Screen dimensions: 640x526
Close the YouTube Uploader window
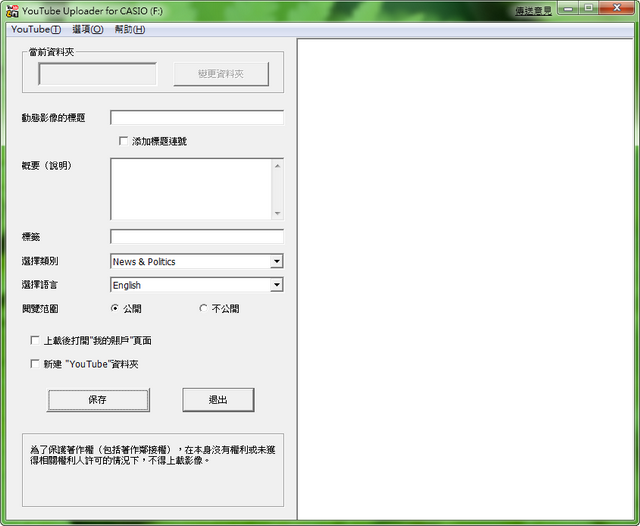tap(617, 8)
